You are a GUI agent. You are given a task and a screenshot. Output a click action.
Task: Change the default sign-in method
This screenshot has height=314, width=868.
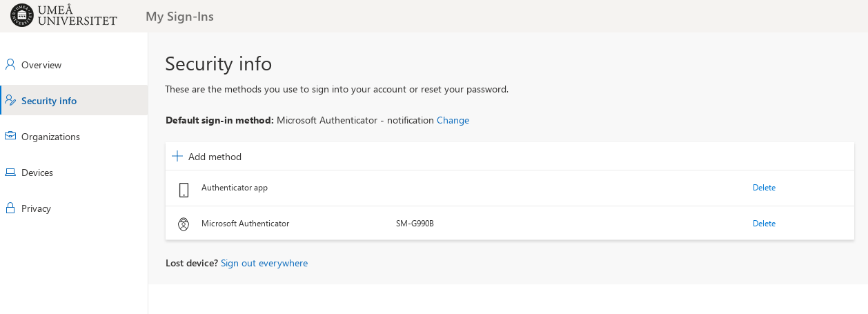453,120
